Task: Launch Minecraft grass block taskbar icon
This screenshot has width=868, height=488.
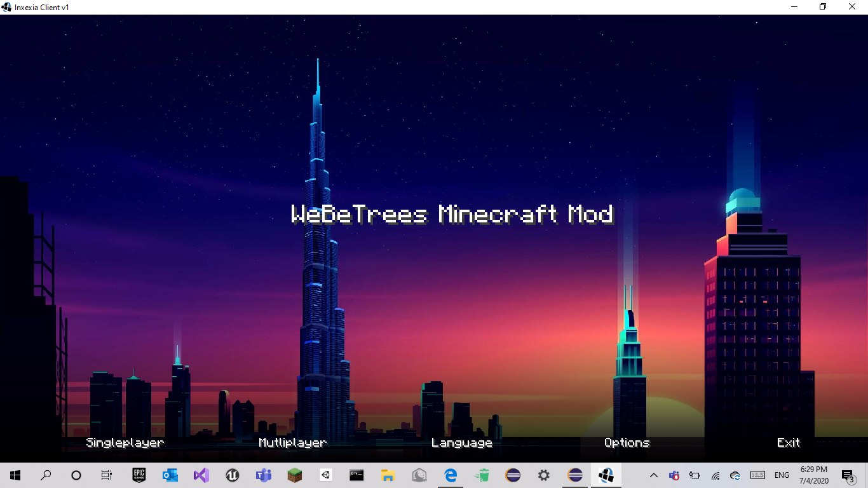Action: 295,475
